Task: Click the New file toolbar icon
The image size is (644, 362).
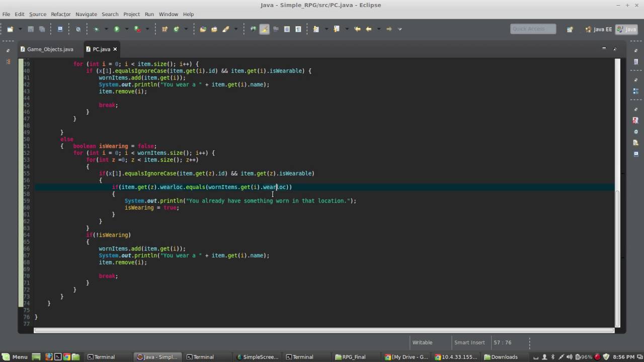Action: pos(10,29)
